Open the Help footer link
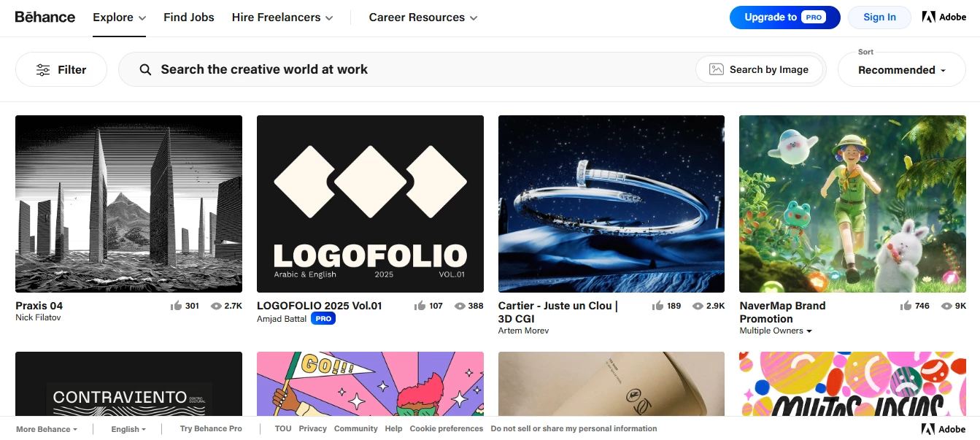The image size is (980, 440). coord(393,428)
